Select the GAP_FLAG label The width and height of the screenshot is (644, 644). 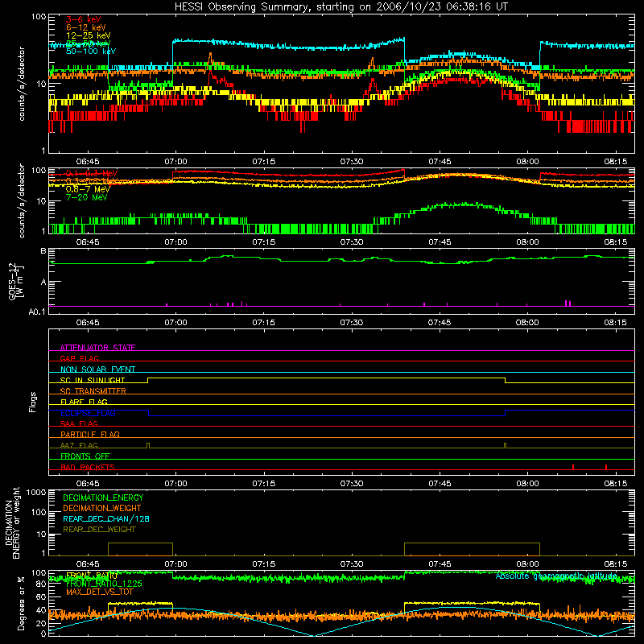click(79, 358)
